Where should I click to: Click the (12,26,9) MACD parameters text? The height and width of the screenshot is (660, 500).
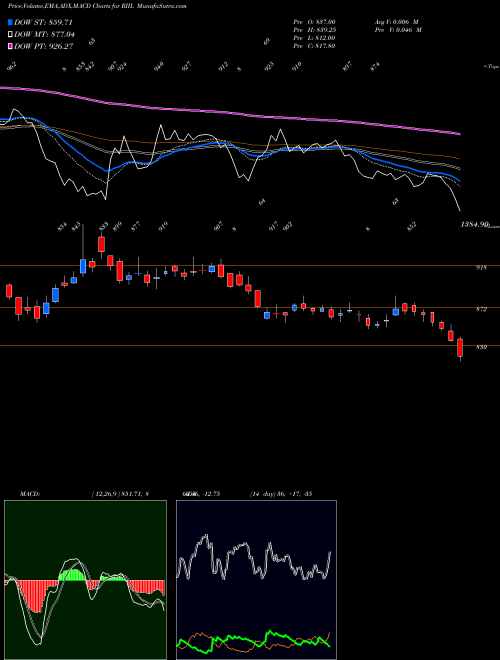[x=120, y=494]
